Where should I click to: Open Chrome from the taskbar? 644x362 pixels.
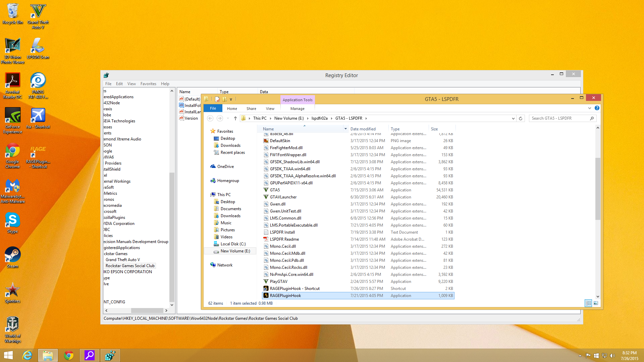pos(69,355)
